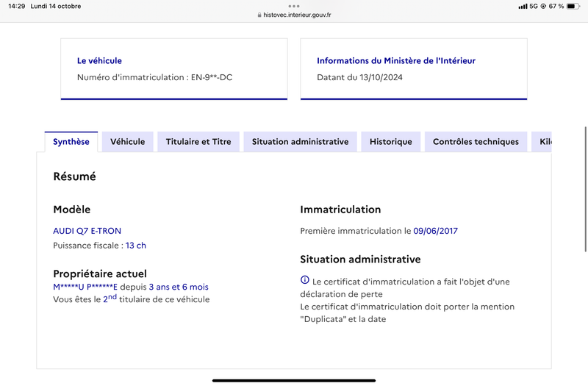This screenshot has width=588, height=386.
Task: Click the '2nd titulaire de ce véhicule' text
Action: (x=157, y=299)
